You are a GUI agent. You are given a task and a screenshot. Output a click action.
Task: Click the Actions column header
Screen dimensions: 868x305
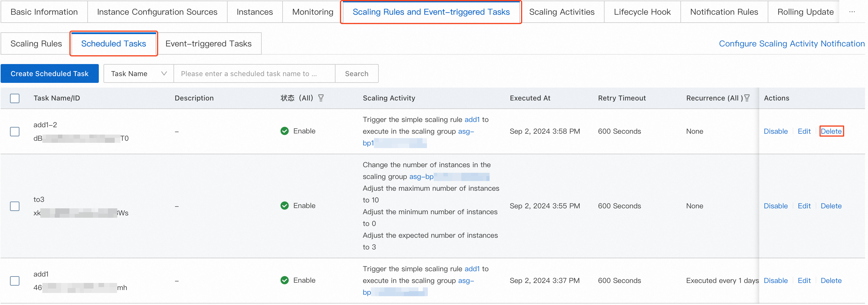click(x=776, y=98)
